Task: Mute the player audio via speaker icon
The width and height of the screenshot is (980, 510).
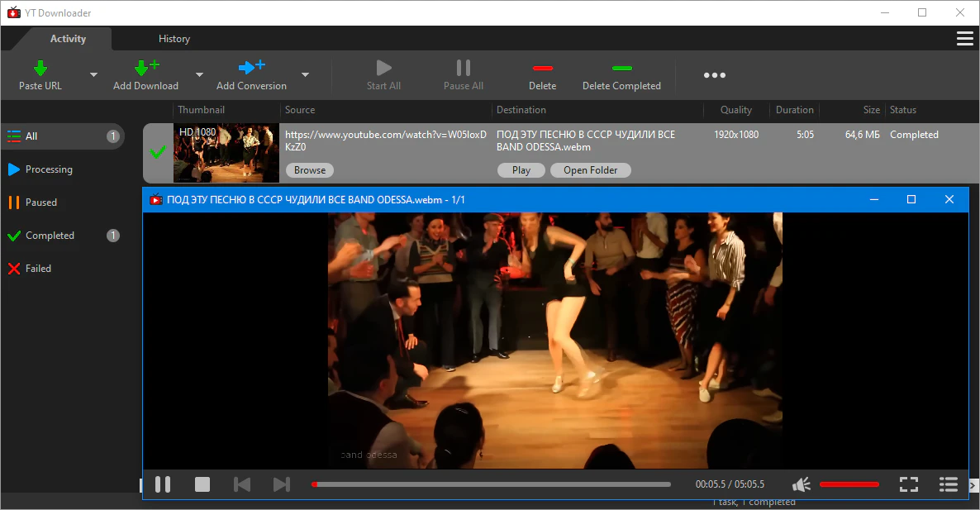Action: [x=801, y=484]
